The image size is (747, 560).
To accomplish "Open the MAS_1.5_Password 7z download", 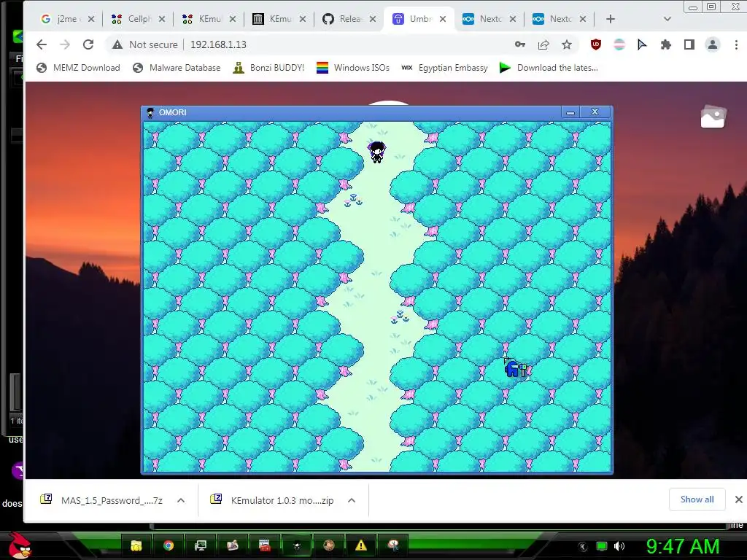I will point(102,500).
